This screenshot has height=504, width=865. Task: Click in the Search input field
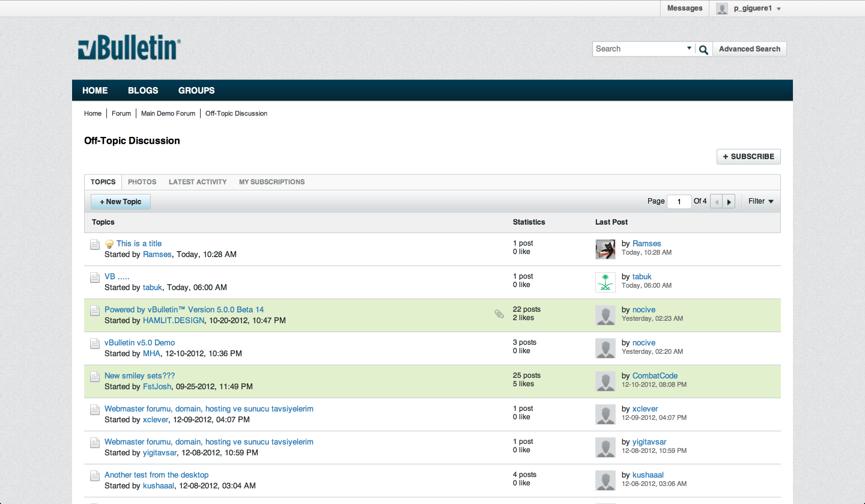[639, 49]
